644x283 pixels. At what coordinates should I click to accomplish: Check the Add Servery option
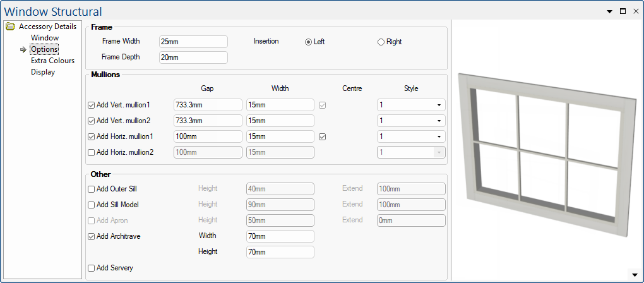tap(92, 268)
